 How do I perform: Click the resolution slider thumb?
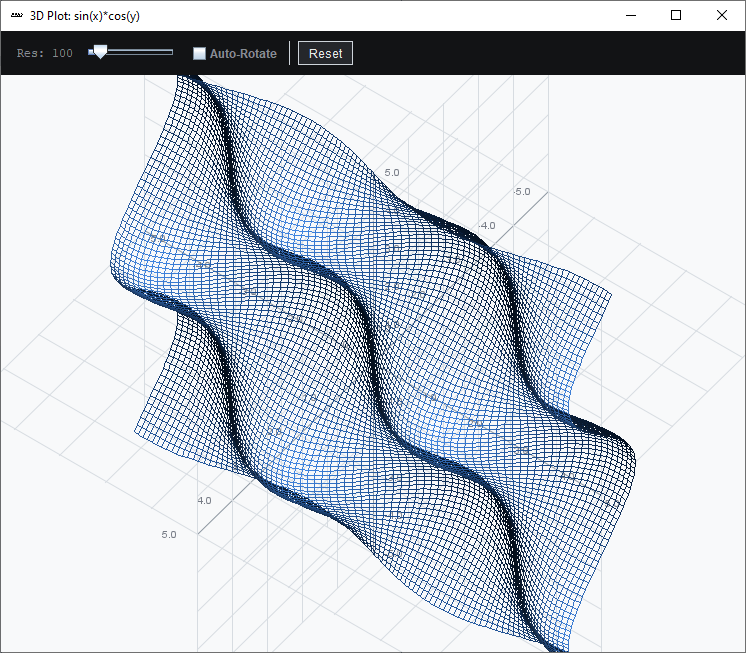tap(100, 51)
